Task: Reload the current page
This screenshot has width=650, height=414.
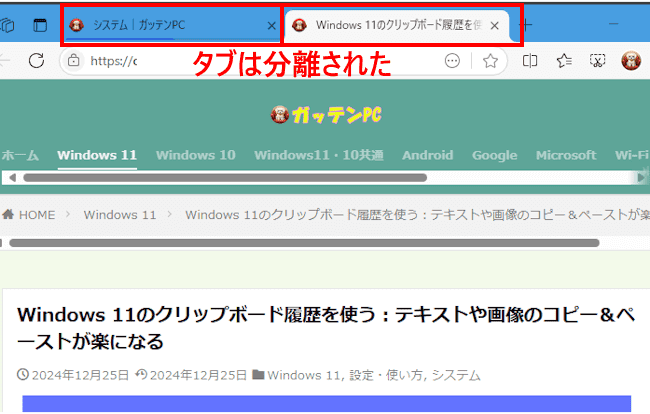Action: [x=36, y=61]
